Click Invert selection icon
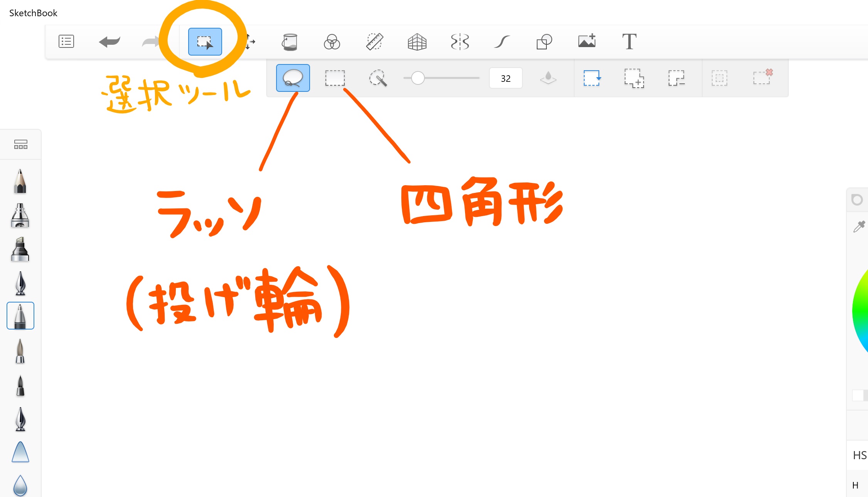 point(719,78)
